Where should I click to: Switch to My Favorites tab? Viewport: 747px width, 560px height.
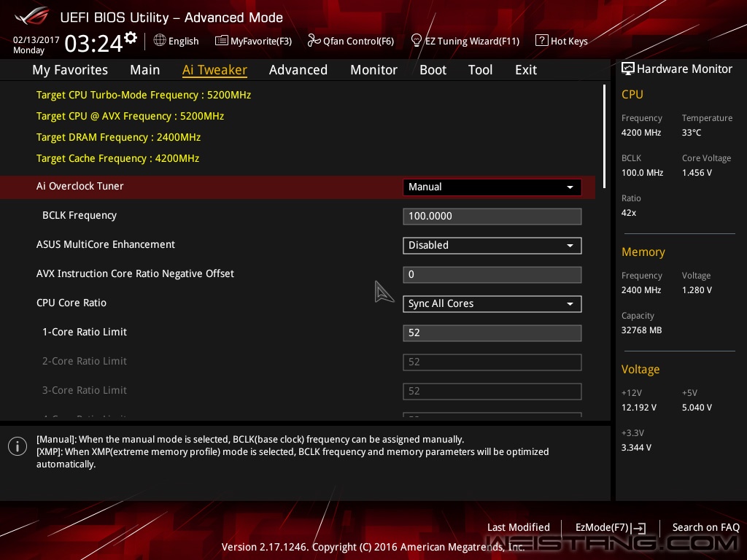click(70, 70)
